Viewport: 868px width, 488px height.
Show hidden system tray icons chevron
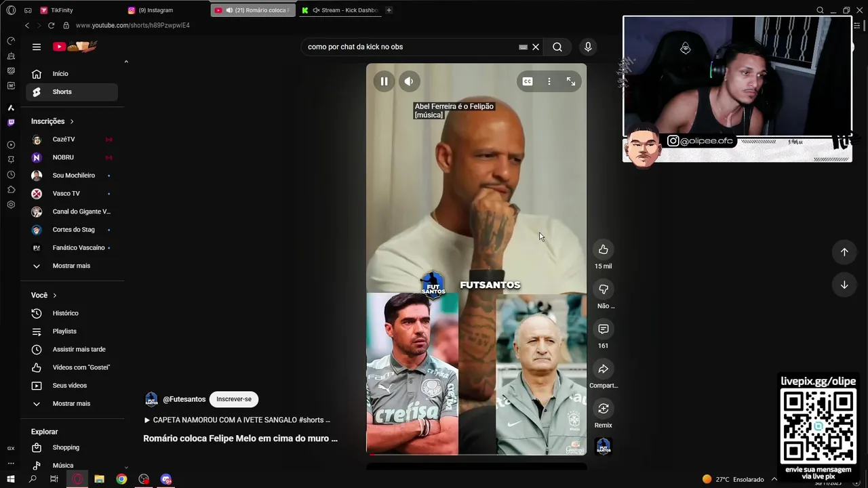point(774,479)
